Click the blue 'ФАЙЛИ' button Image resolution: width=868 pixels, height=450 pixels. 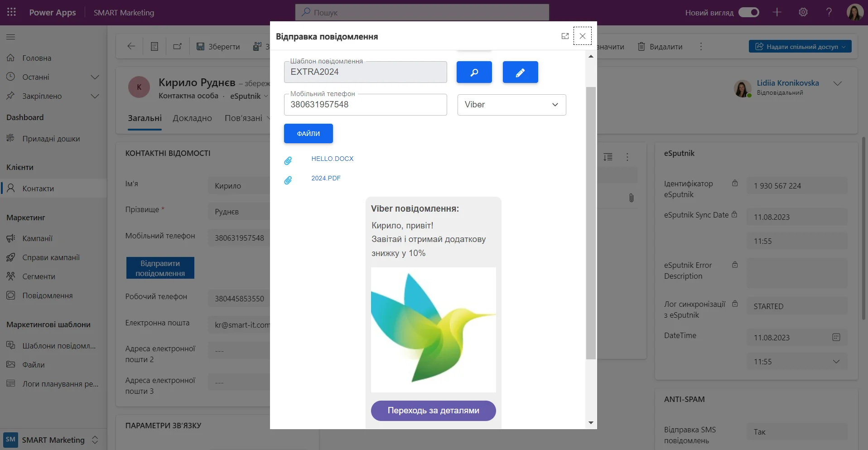click(308, 134)
